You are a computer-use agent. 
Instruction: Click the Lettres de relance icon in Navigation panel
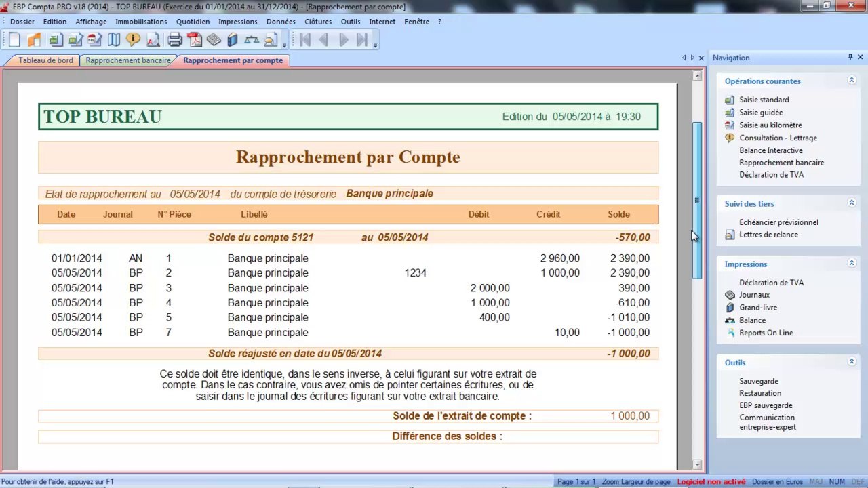pos(730,235)
